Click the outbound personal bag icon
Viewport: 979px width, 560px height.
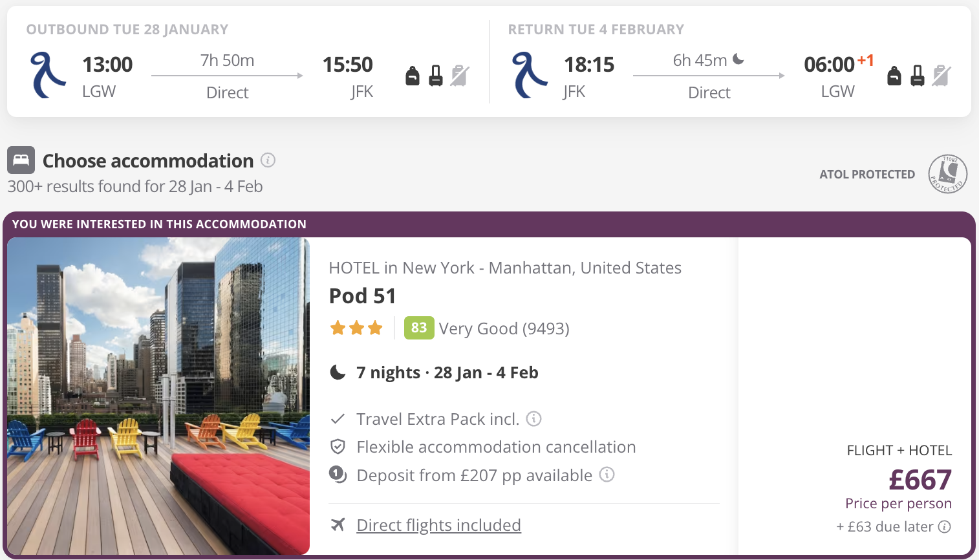click(413, 76)
